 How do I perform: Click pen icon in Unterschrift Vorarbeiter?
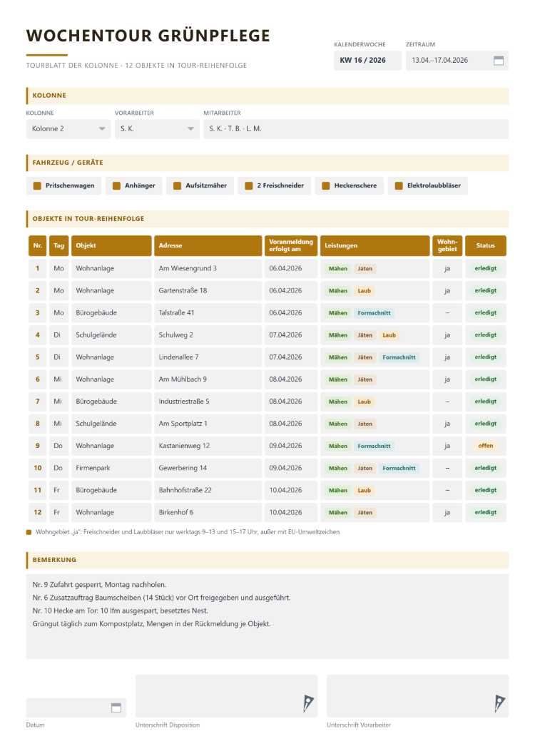[500, 703]
